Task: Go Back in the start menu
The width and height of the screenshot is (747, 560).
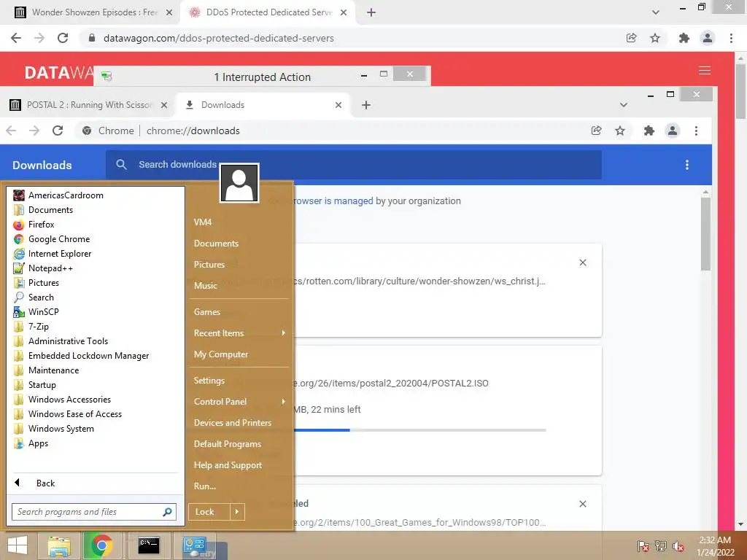Action: [36, 483]
